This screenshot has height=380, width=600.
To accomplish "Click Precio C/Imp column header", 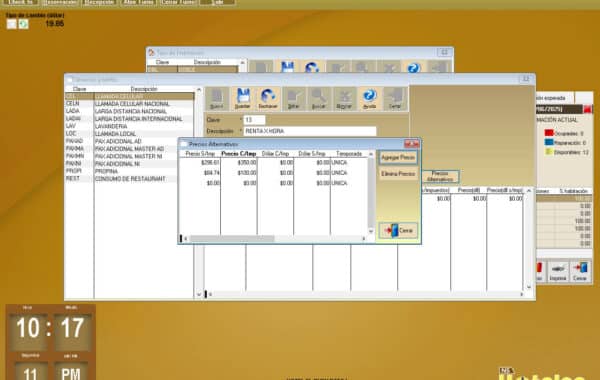I will (239, 154).
